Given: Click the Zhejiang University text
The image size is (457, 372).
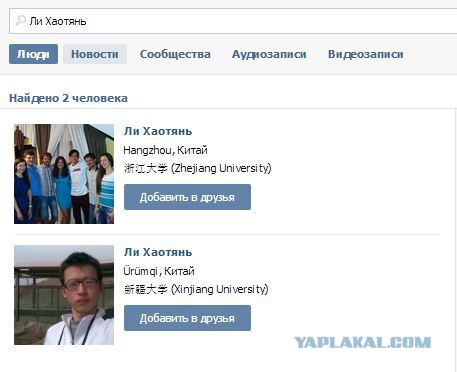Looking at the screenshot, I should [x=197, y=168].
